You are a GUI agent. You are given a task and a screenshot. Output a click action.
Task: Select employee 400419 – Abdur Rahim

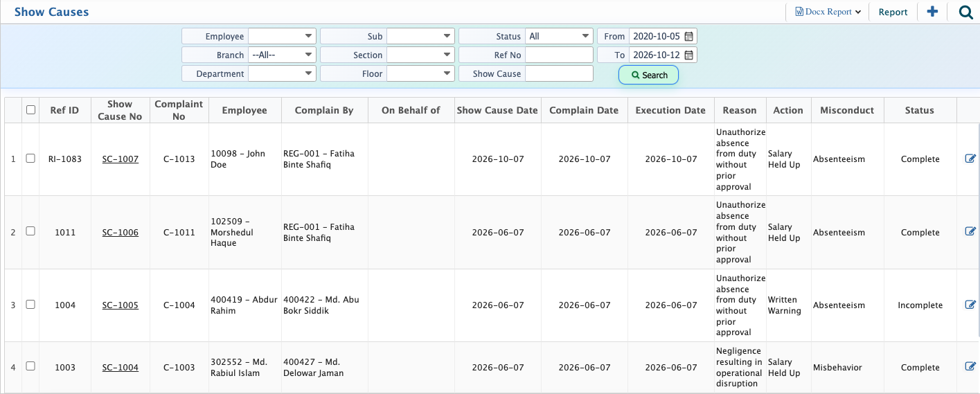[x=244, y=305]
